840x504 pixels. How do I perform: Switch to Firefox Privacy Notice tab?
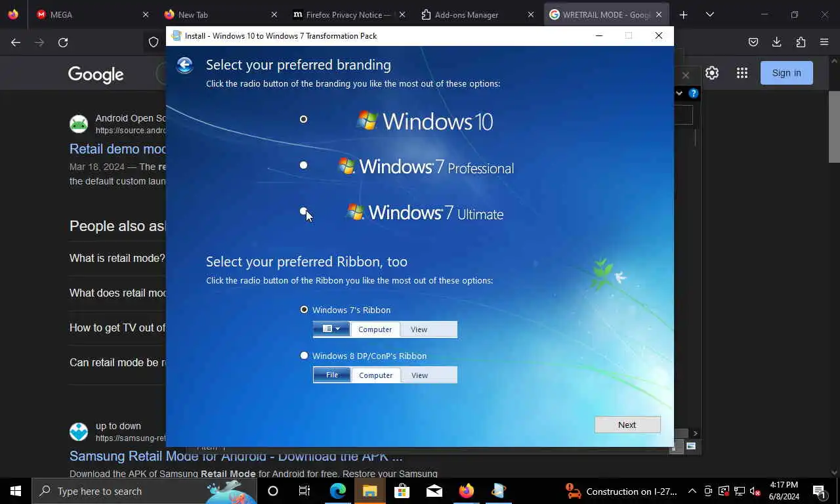[348, 14]
